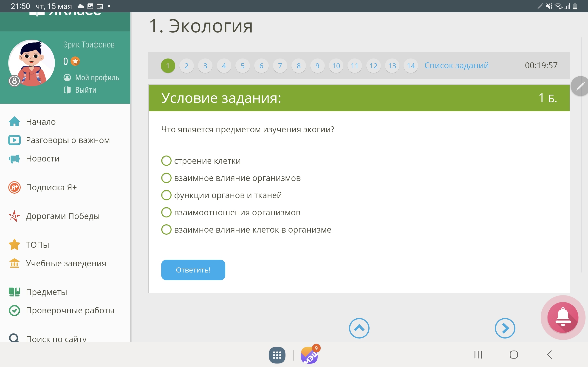Select answer строение клетки
The height and width of the screenshot is (367, 588).
pos(167,161)
